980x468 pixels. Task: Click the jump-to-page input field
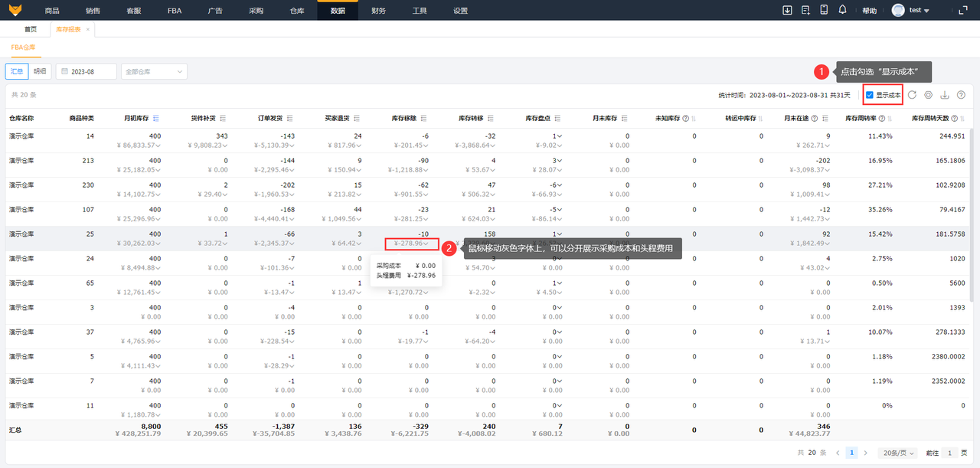[x=949, y=453]
